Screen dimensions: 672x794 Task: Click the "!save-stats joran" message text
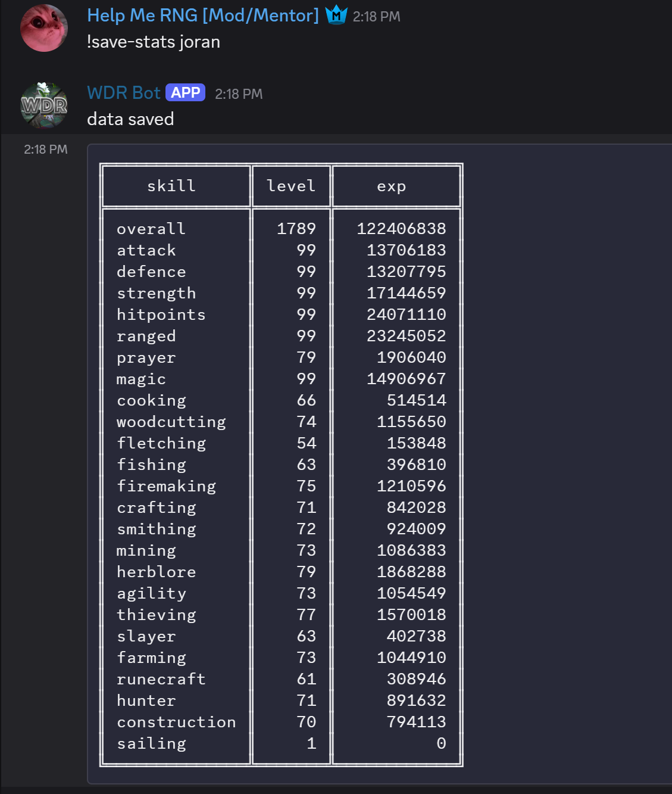154,42
